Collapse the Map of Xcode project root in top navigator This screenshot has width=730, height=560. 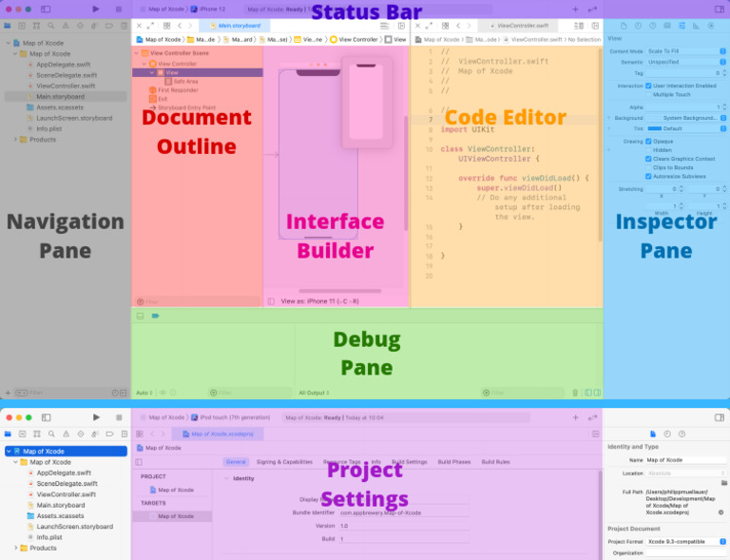[x=8, y=43]
